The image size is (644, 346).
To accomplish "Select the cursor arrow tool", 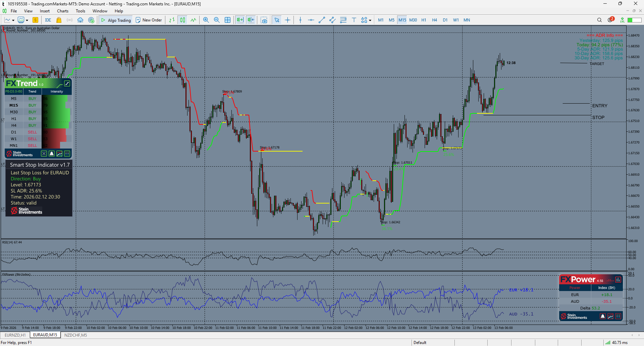I will 277,20.
